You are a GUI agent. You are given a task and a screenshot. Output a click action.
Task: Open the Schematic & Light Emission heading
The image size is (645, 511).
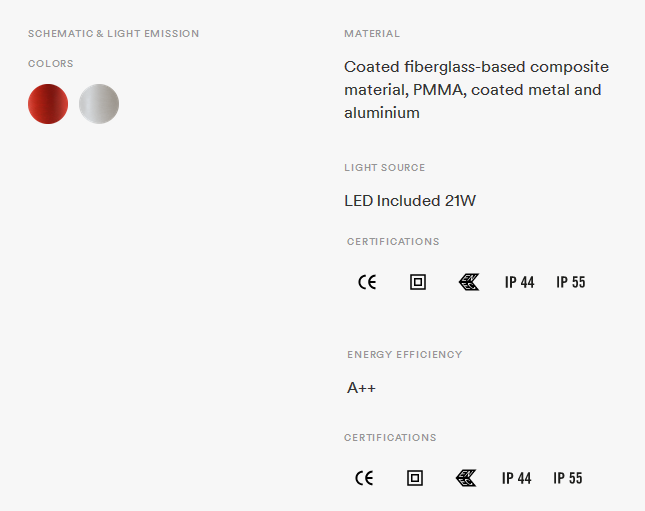[x=114, y=34]
